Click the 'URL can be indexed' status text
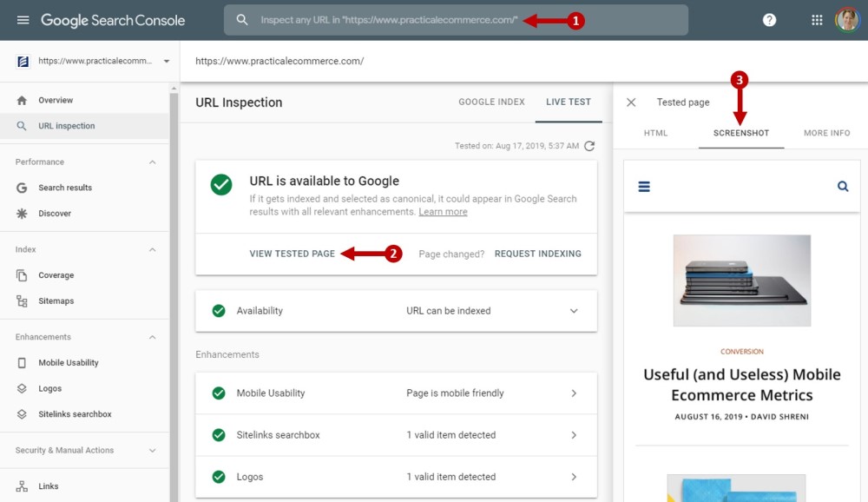 [x=449, y=311]
